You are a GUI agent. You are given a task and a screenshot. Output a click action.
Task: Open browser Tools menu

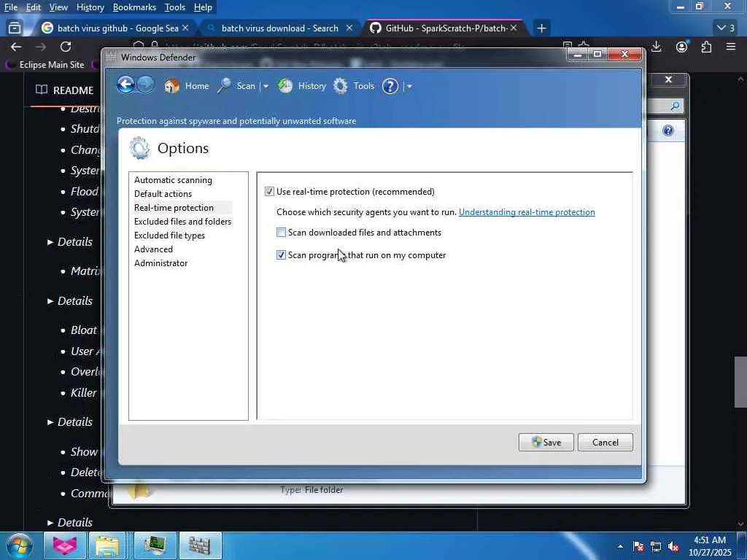coord(174,7)
